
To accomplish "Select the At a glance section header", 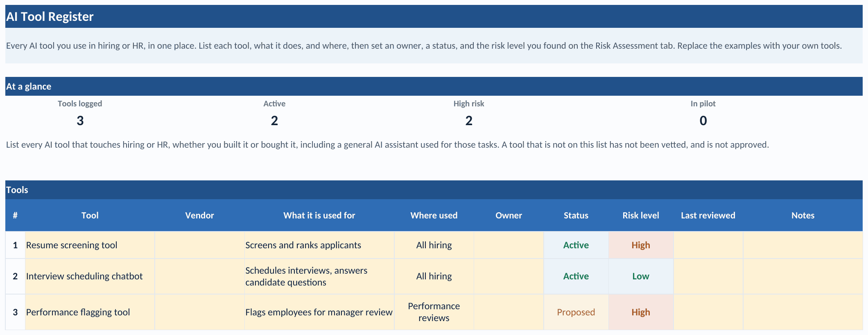I will click(x=434, y=86).
